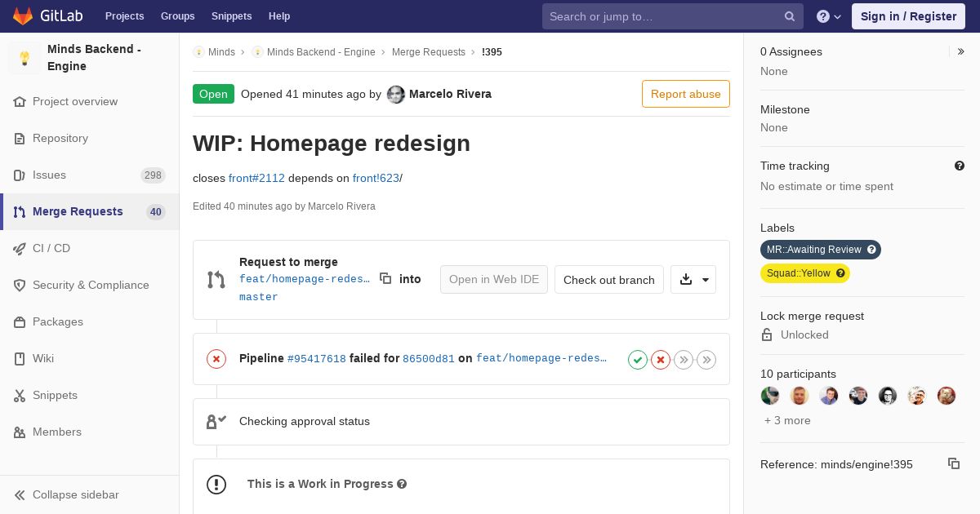Click the Issues count badge 298
The width and height of the screenshot is (980, 514).
(153, 175)
